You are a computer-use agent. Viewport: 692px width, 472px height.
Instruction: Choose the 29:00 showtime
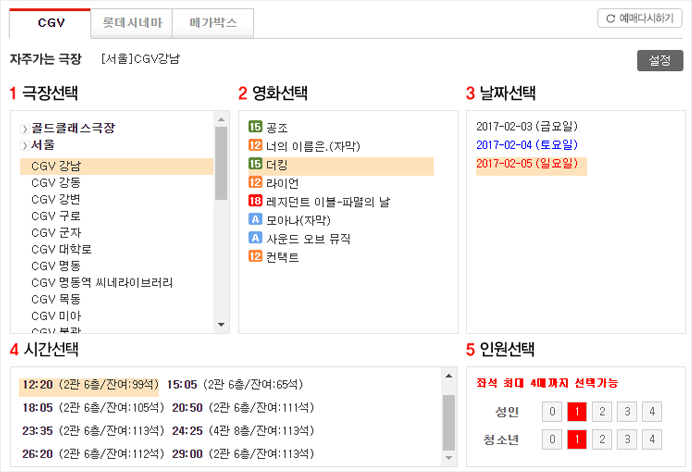pyautogui.click(x=243, y=454)
